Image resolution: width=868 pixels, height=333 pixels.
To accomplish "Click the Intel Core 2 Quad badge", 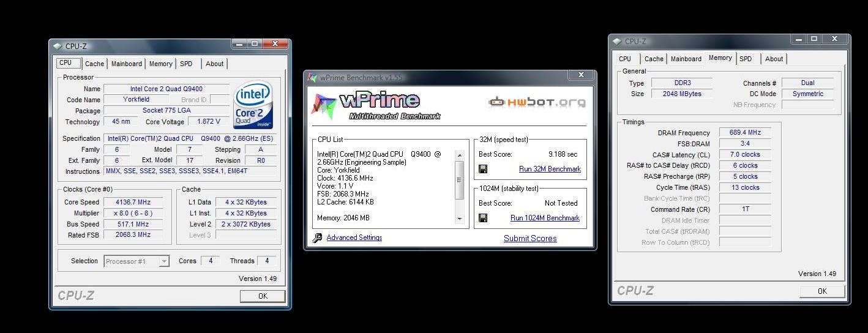I will (253, 105).
